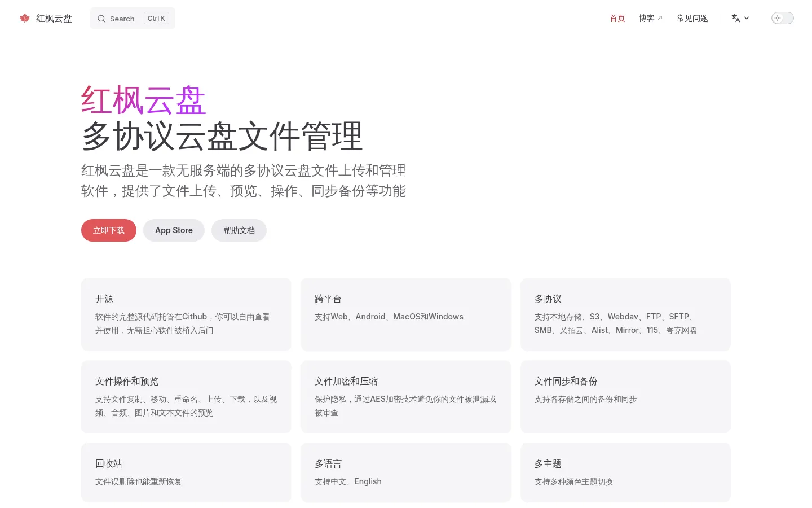Click the red maple leaf logo icon
Viewport: 812px width, 508px height.
pyautogui.click(x=24, y=18)
